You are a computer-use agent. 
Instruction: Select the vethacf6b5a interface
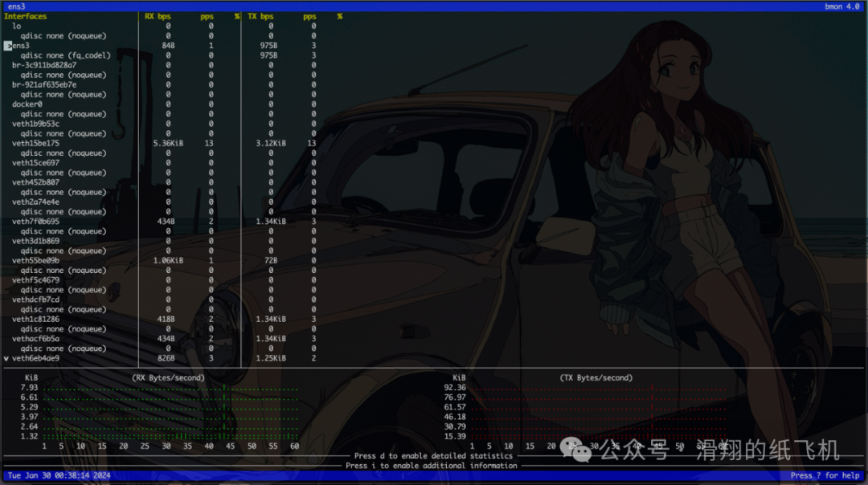[x=35, y=338]
